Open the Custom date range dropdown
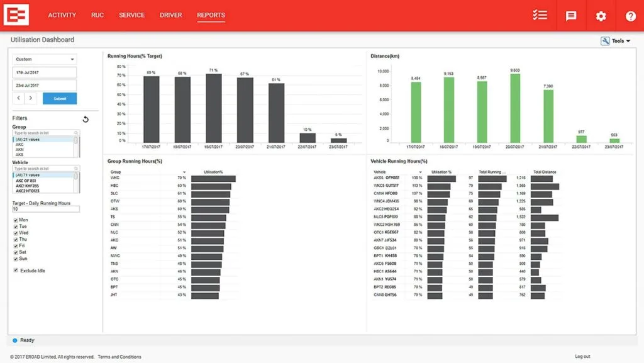The width and height of the screenshot is (644, 363). [x=45, y=59]
